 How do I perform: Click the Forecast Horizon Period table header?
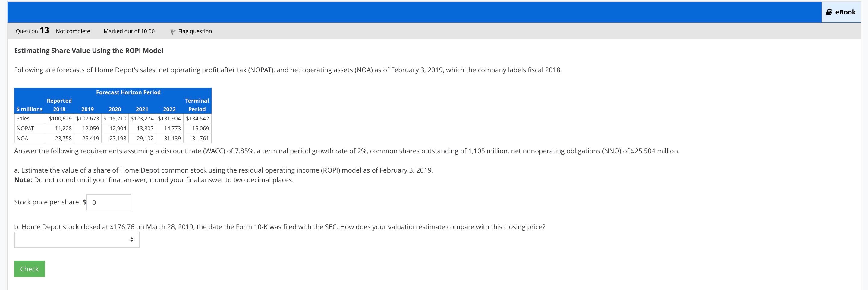tap(128, 92)
